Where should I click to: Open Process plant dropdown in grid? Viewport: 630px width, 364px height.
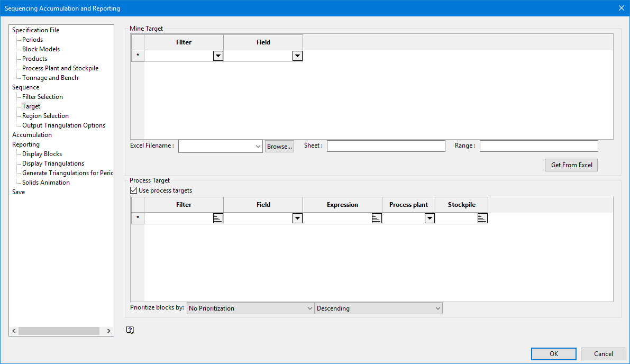430,219
